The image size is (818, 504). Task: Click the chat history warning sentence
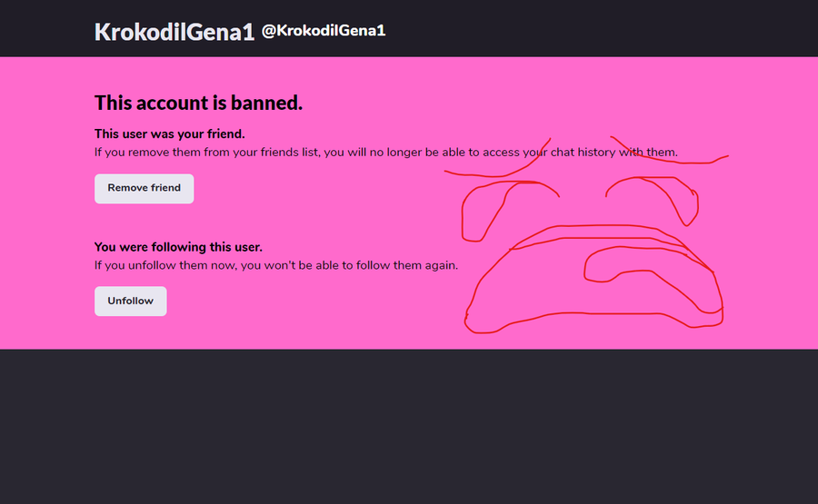385,152
